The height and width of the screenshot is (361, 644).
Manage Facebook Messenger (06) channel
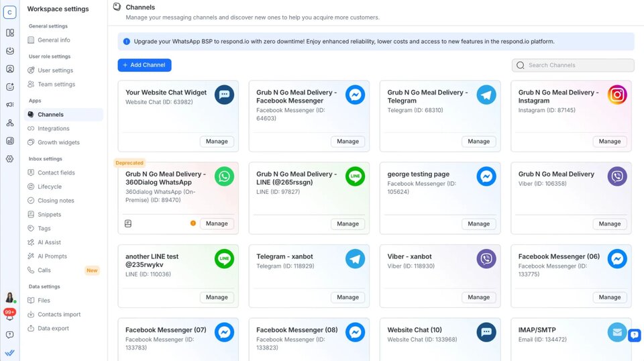coord(610,297)
